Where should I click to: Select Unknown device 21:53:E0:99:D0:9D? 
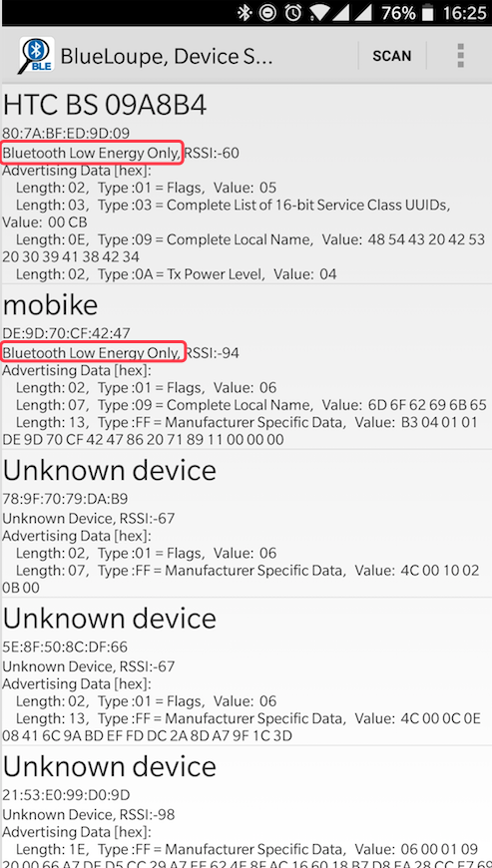point(246,807)
